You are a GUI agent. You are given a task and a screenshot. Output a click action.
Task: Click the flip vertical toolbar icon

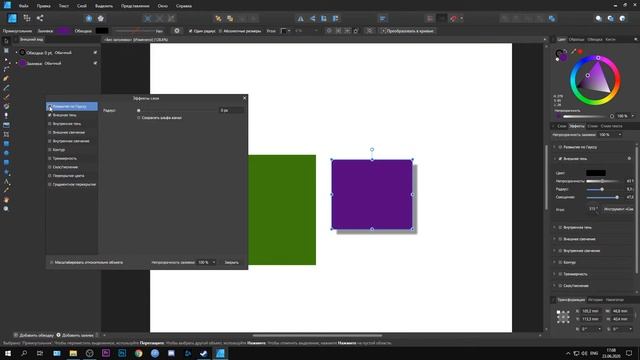[312, 18]
